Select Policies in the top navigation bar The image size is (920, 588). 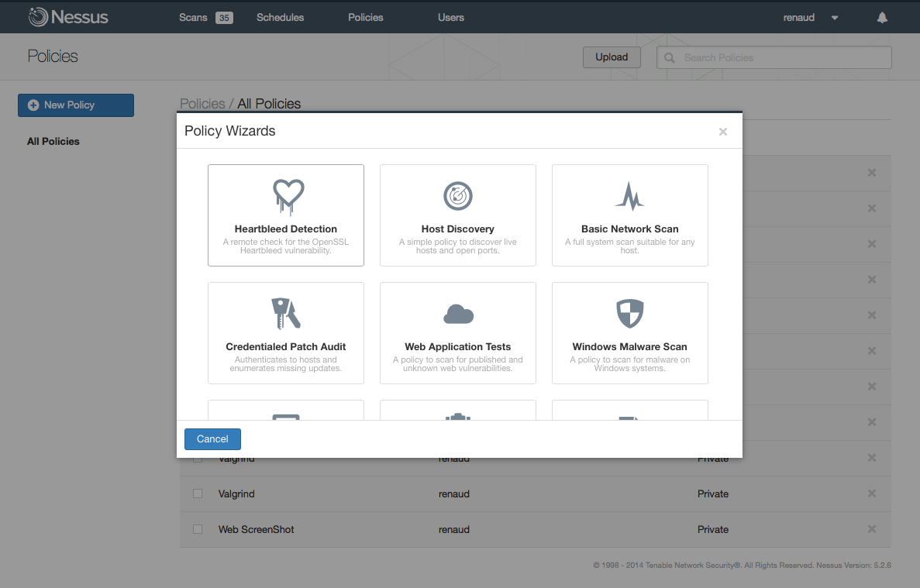(x=366, y=18)
